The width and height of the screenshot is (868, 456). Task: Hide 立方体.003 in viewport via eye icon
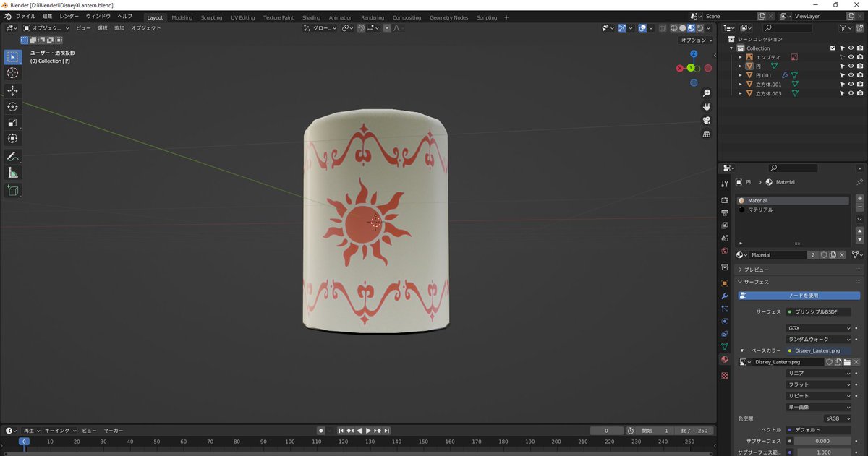coord(851,93)
